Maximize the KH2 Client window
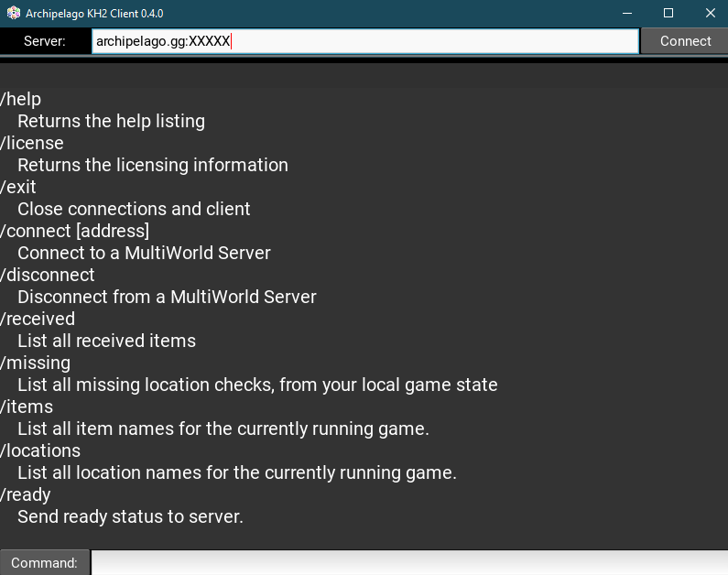 tap(668, 14)
